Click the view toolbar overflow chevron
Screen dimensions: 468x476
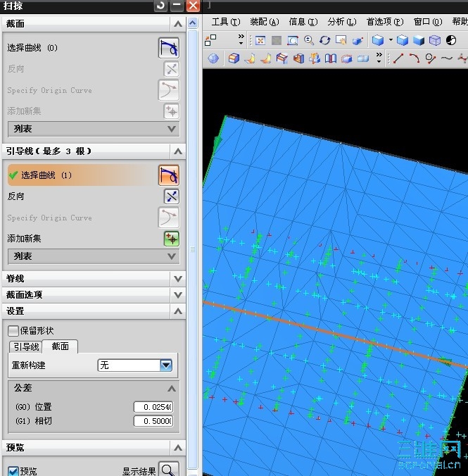click(241, 39)
